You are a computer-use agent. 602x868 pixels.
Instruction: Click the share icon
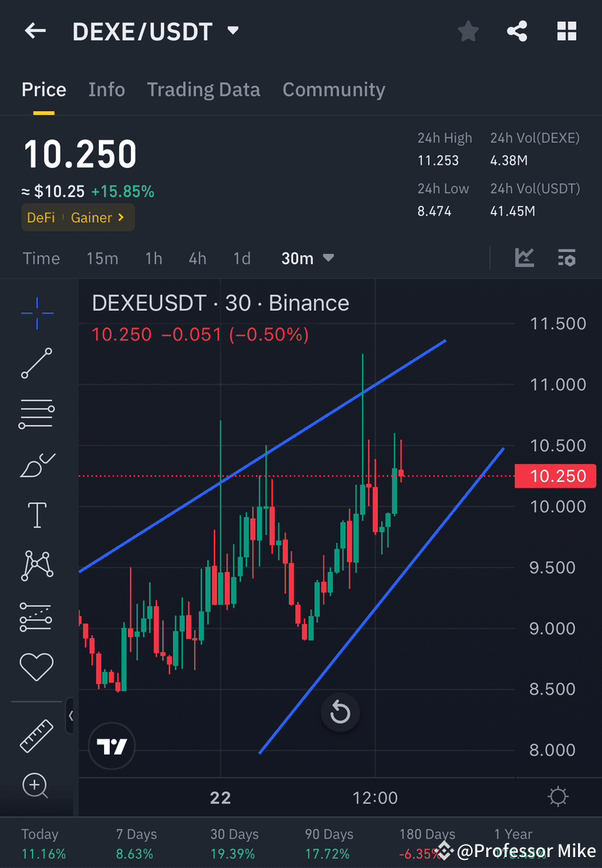517,31
